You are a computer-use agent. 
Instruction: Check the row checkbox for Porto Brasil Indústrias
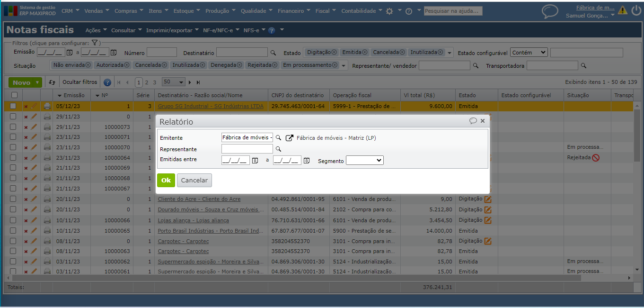(x=13, y=230)
